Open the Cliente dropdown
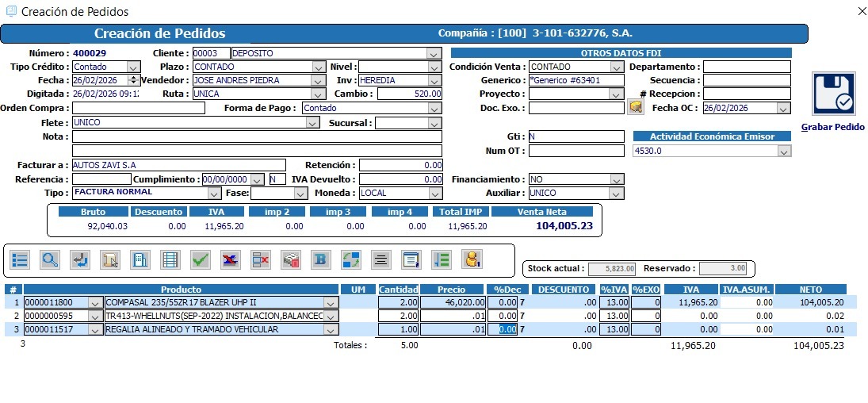Screen dimensions: 868x403 click(435, 53)
